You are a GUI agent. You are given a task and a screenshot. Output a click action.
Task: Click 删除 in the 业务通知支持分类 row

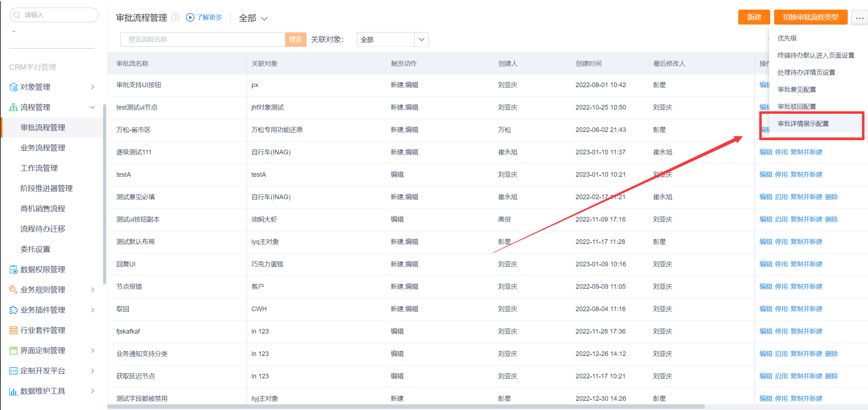[x=831, y=354]
